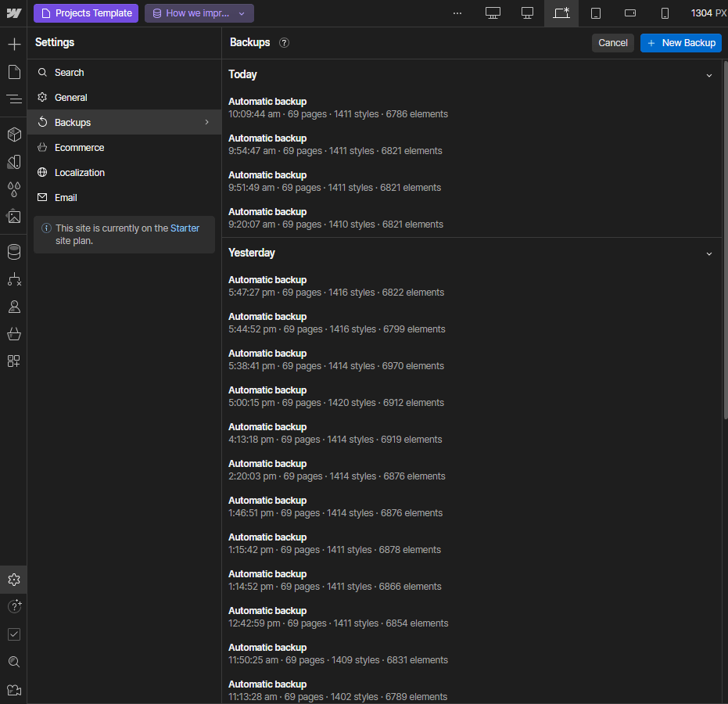This screenshot has width=728, height=704.
Task: Open the Apps panel
Action: pyautogui.click(x=13, y=361)
